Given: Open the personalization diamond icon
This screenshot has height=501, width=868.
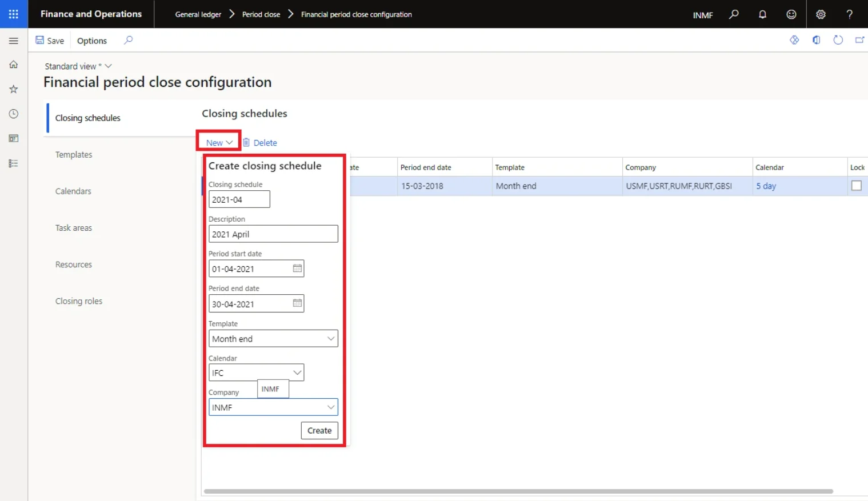Looking at the screenshot, I should pyautogui.click(x=794, y=40).
